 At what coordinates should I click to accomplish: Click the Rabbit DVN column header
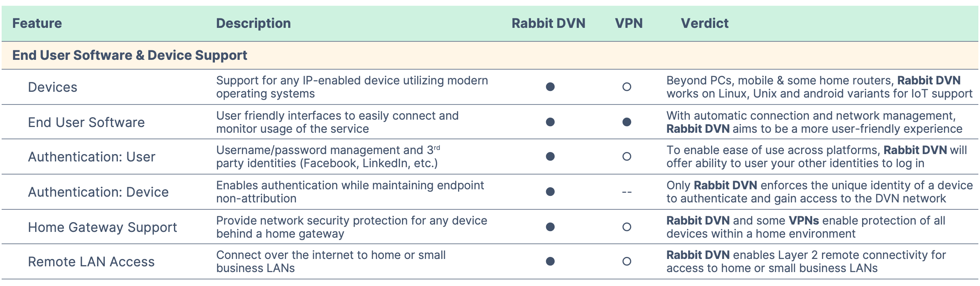click(549, 23)
